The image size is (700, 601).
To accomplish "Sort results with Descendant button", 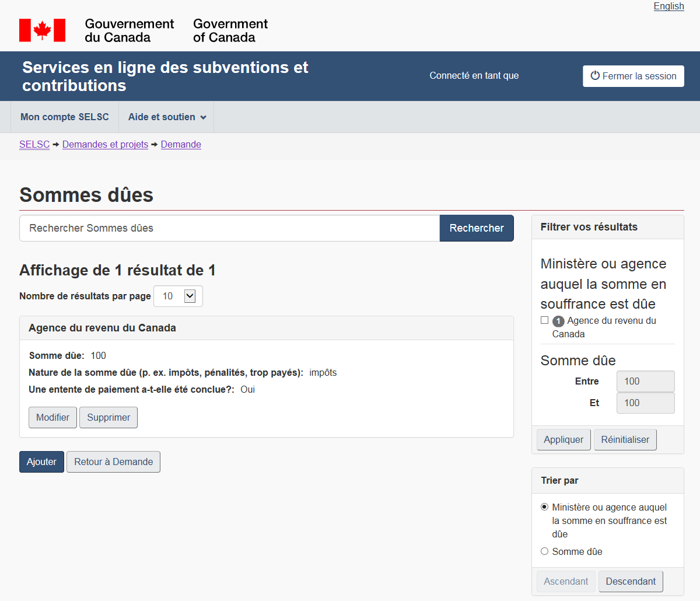I will tap(631, 581).
